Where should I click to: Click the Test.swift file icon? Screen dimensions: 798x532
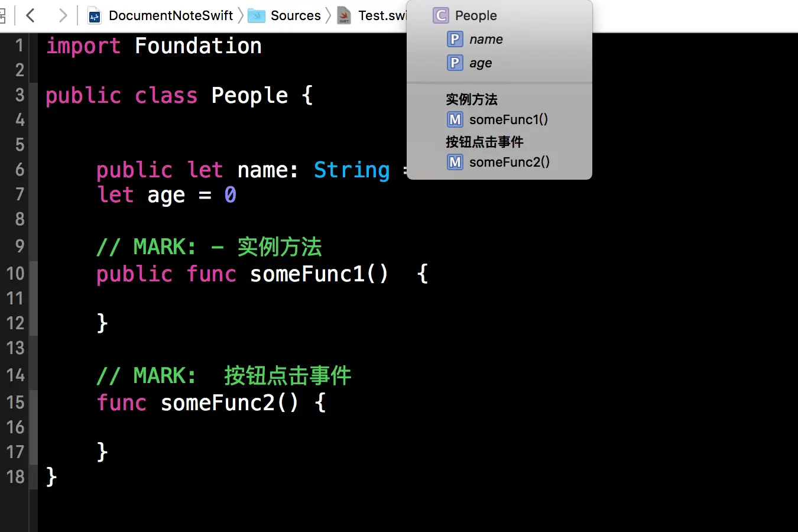(344, 16)
